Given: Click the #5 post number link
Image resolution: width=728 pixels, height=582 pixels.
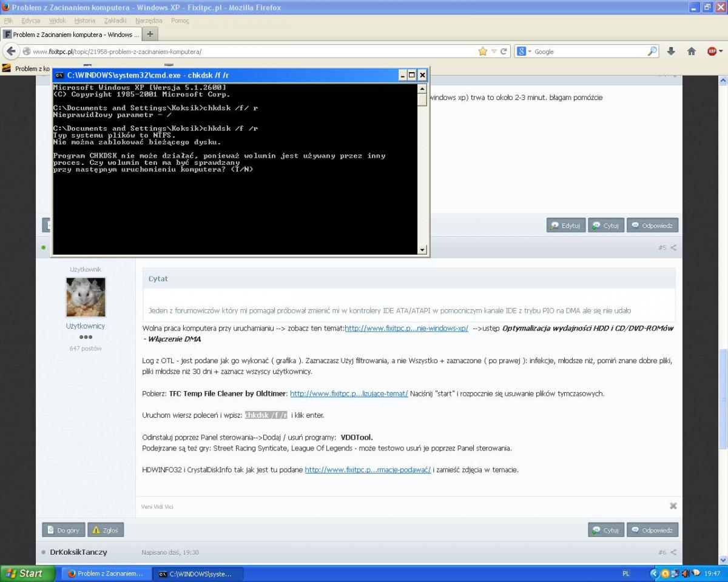Looking at the screenshot, I should pos(662,247).
